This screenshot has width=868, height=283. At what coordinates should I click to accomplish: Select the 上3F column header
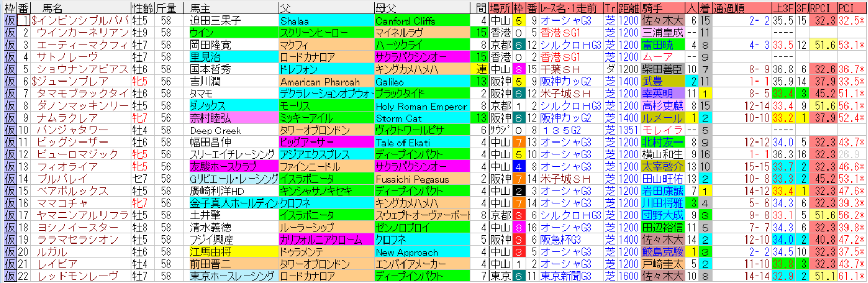783,8
